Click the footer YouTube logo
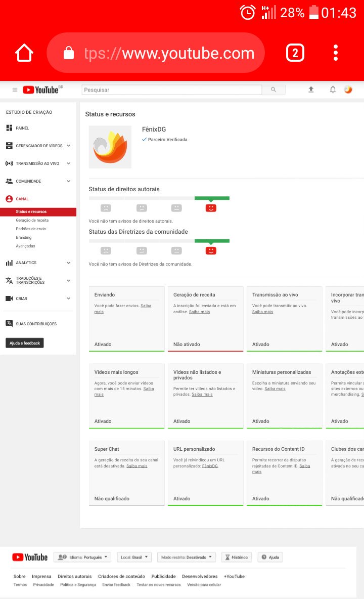This screenshot has height=599, width=364. click(30, 557)
